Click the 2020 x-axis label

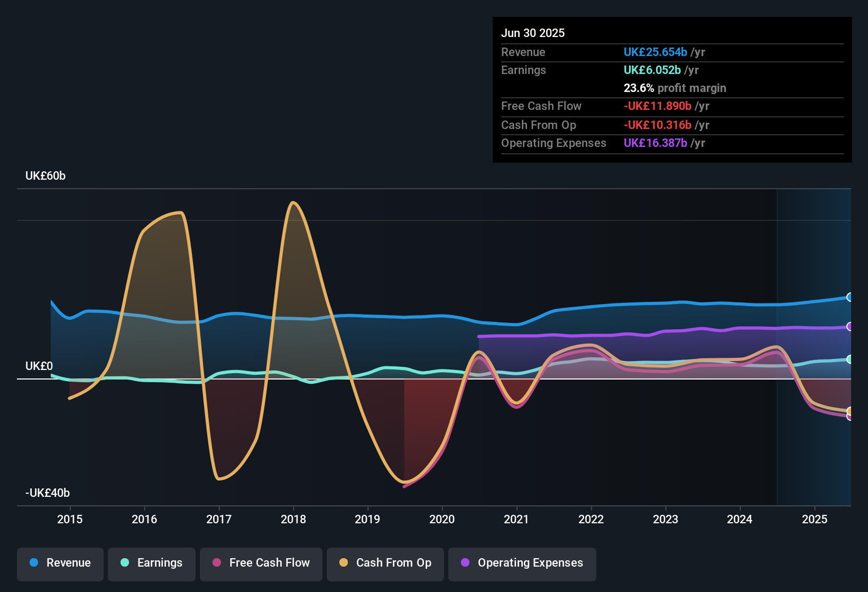[x=442, y=519]
